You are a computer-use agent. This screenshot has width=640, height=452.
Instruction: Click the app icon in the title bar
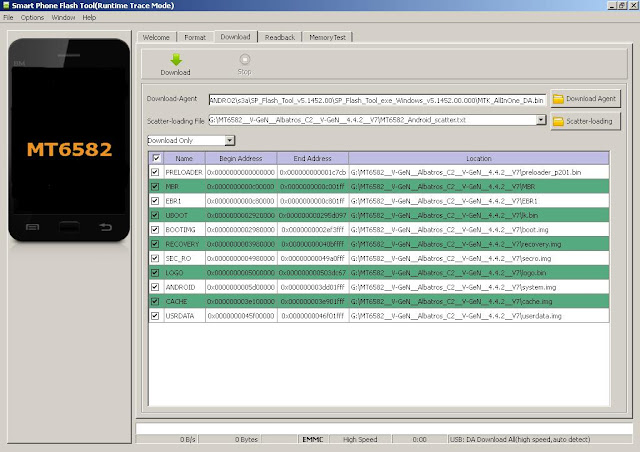click(x=6, y=5)
